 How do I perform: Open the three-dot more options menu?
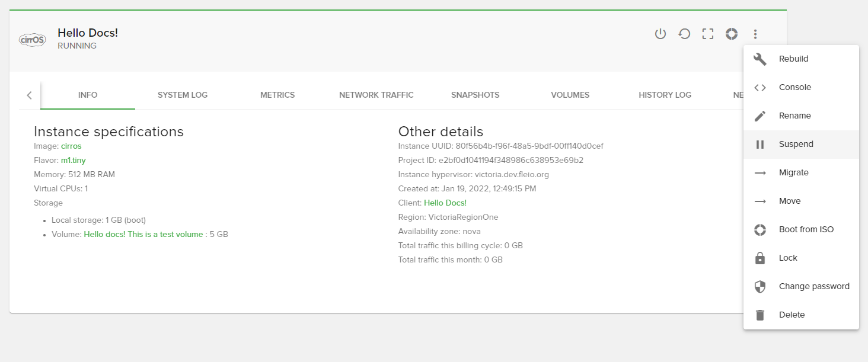[755, 34]
